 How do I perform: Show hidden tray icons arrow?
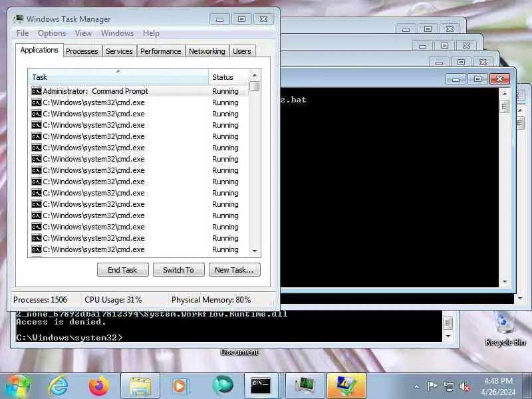[417, 386]
